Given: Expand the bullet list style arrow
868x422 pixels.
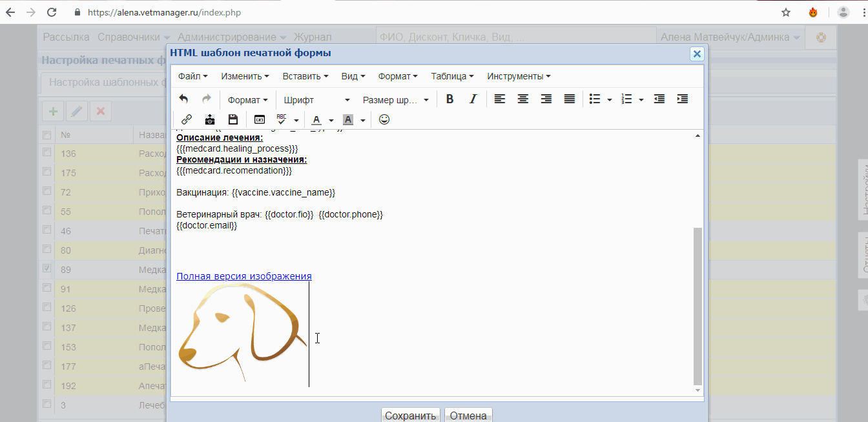Looking at the screenshot, I should click(x=610, y=100).
